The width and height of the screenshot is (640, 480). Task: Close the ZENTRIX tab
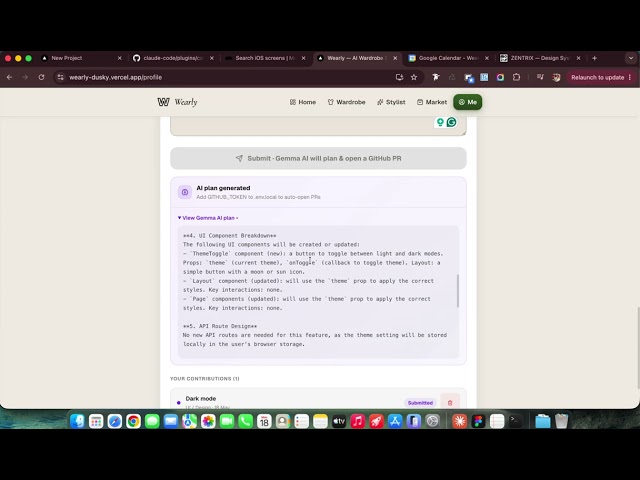click(578, 58)
